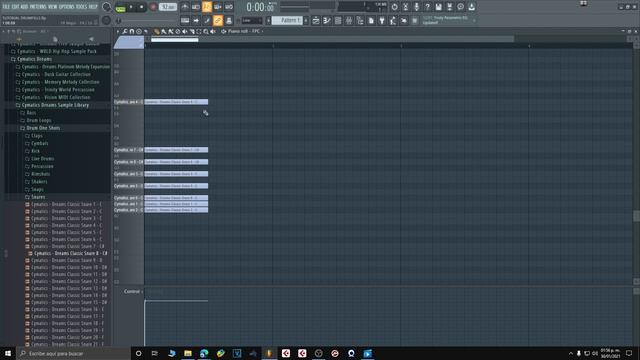The image size is (640, 360).
Task: Click the time display 0:00:00
Action: (260, 7)
